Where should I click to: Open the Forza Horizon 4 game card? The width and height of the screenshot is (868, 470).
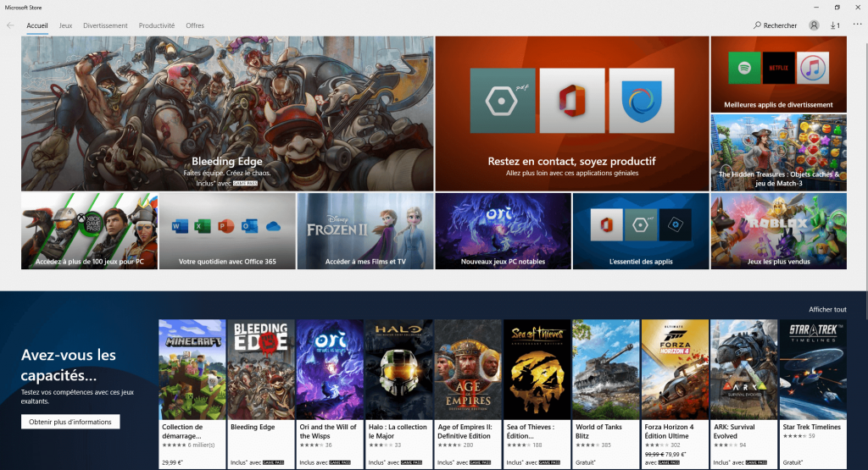(675, 369)
